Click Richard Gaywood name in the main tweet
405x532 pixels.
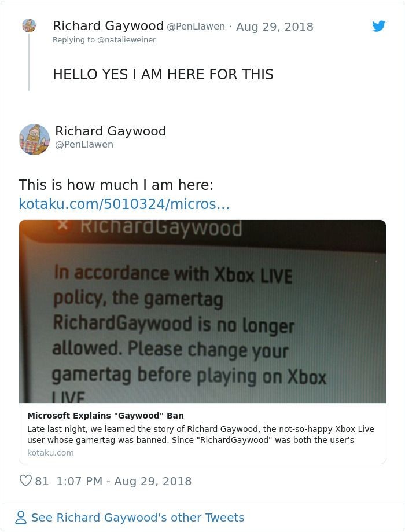pos(111,131)
